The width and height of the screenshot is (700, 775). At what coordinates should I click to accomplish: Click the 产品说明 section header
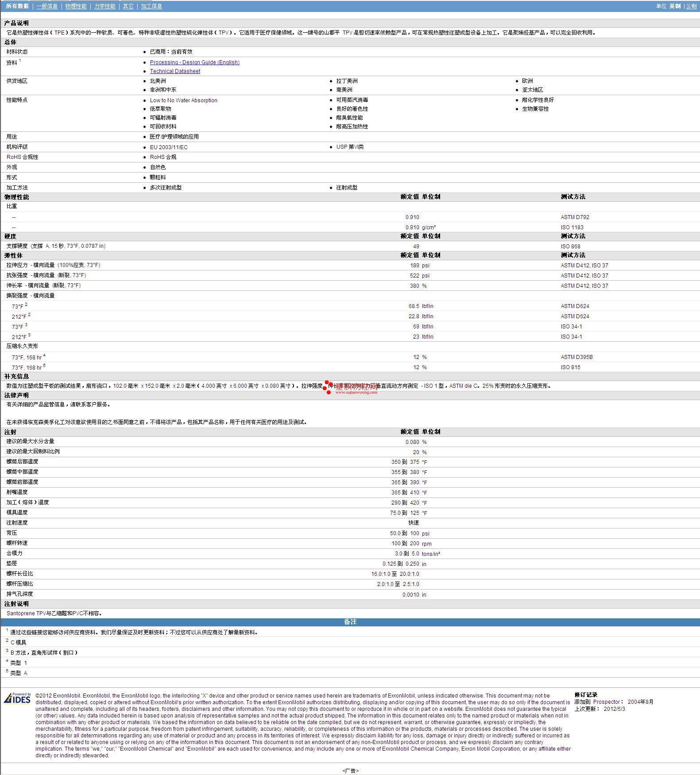coord(16,23)
